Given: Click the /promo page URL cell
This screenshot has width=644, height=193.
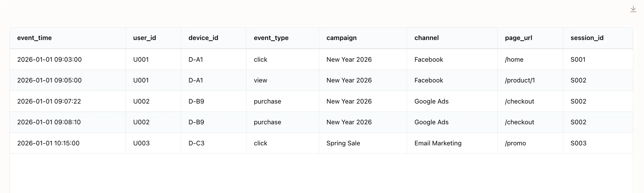Looking at the screenshot, I should [515, 143].
